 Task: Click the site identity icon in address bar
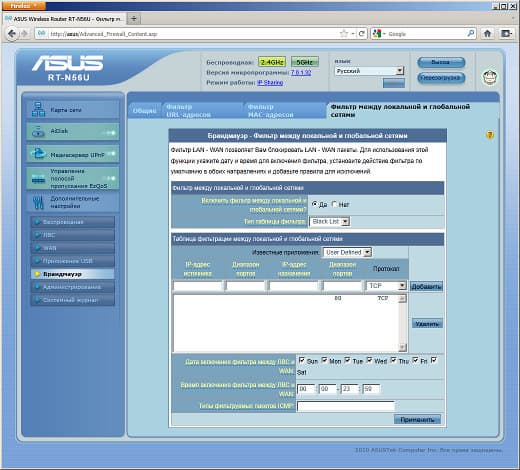point(41,33)
